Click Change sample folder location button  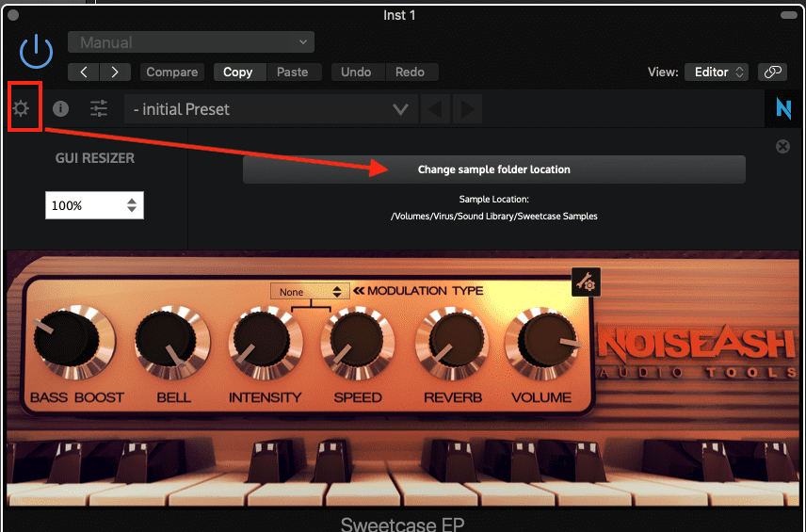coord(494,169)
